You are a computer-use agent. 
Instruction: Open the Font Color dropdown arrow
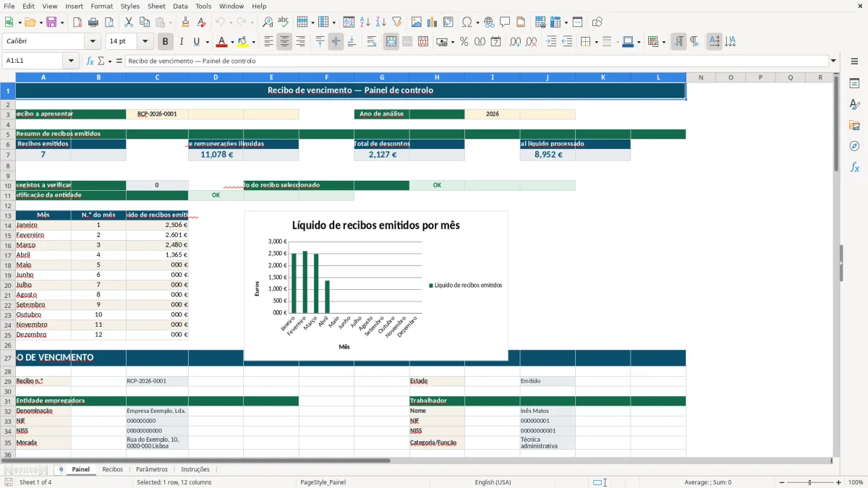point(232,42)
